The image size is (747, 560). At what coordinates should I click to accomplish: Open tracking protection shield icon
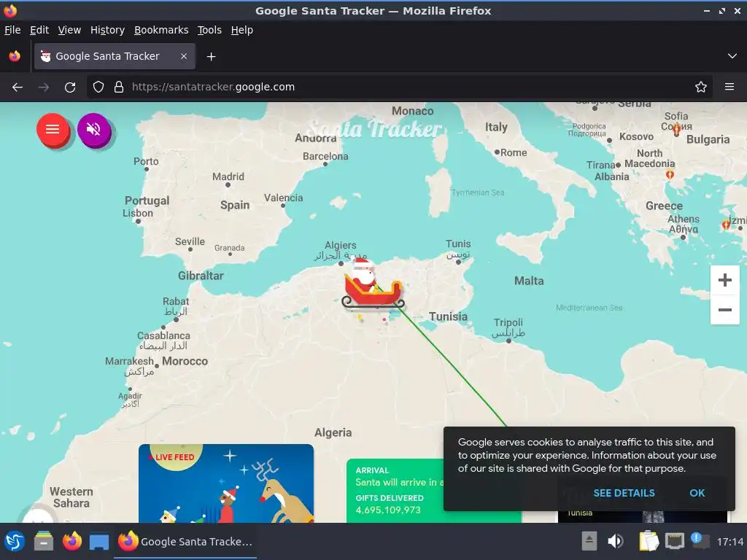coord(98,87)
